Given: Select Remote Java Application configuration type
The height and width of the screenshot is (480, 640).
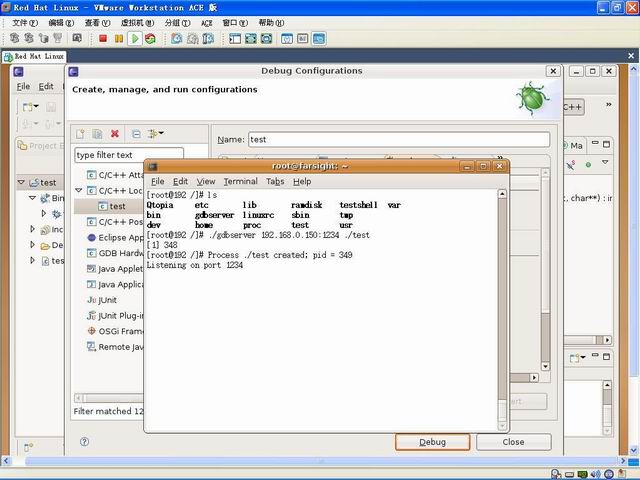Looking at the screenshot, I should pyautogui.click(x=115, y=347).
